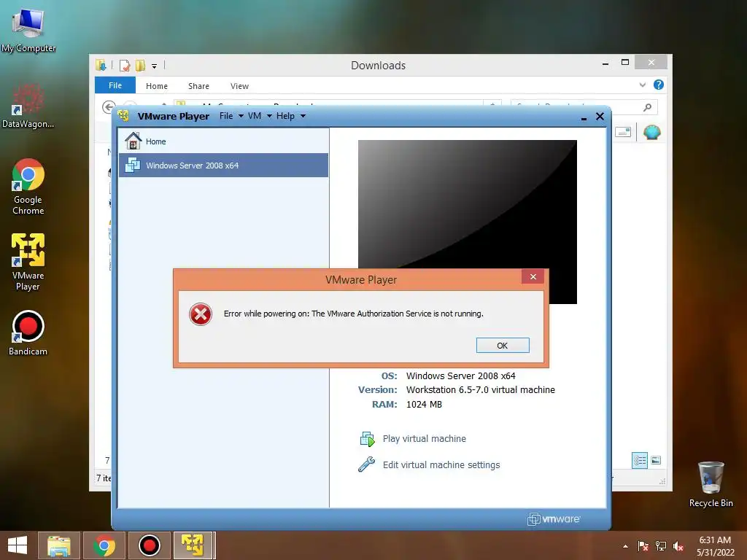Select Bandicam desktop shortcut
Image resolution: width=747 pixels, height=560 pixels.
click(28, 333)
